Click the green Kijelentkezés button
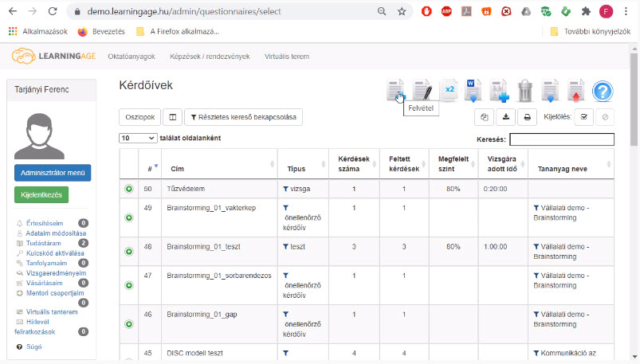 tap(41, 194)
